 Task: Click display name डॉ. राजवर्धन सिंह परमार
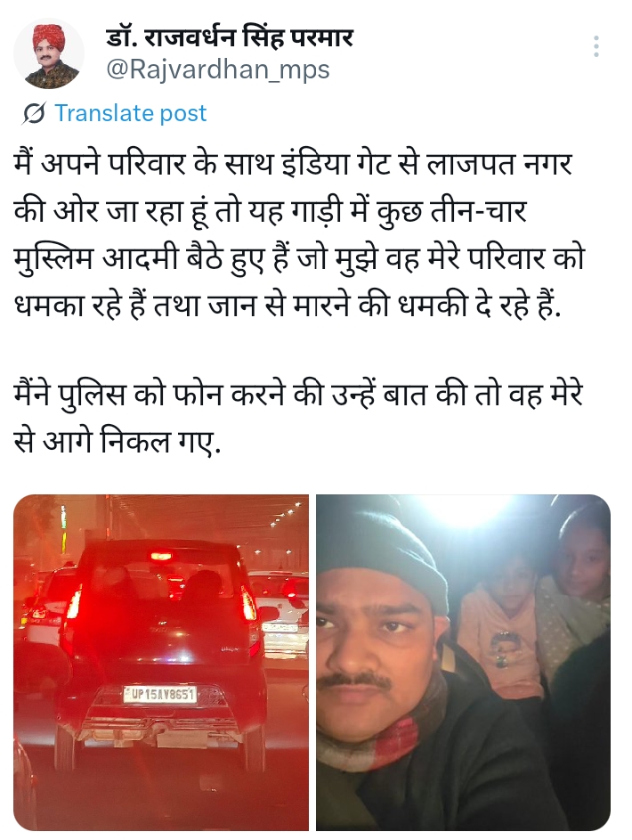pos(230,37)
